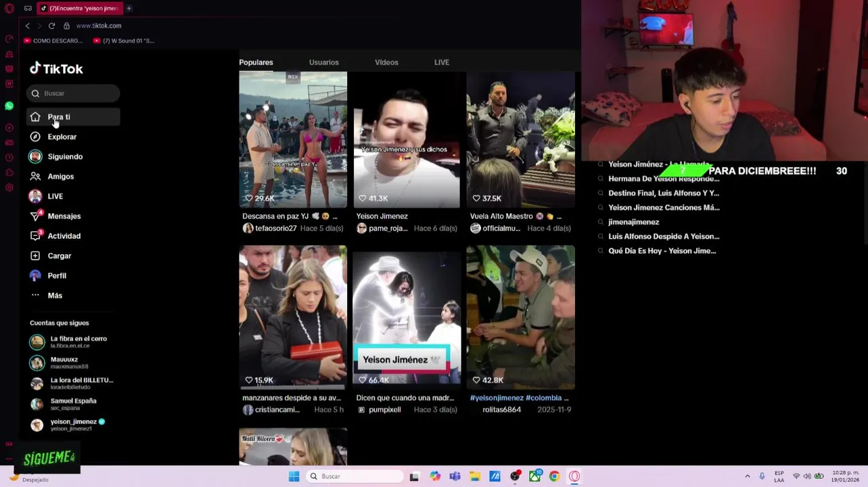Viewport: 868px width, 487px height.
Task: Switch to the Vídeos tab
Action: [x=387, y=62]
